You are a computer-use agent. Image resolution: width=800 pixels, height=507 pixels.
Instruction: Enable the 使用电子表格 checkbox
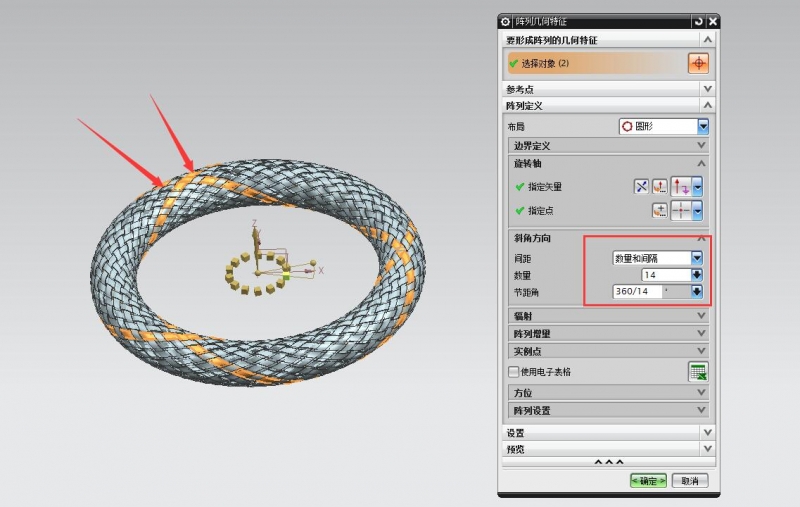click(x=513, y=372)
